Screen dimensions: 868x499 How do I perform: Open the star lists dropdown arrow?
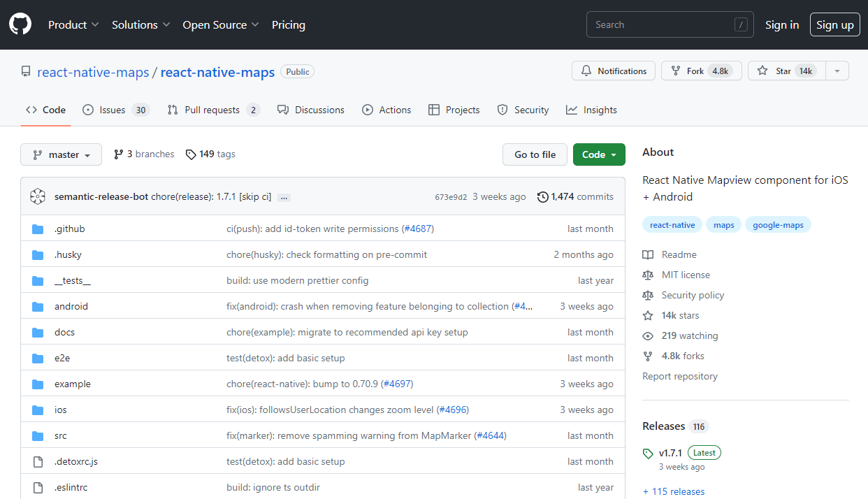[x=837, y=71]
